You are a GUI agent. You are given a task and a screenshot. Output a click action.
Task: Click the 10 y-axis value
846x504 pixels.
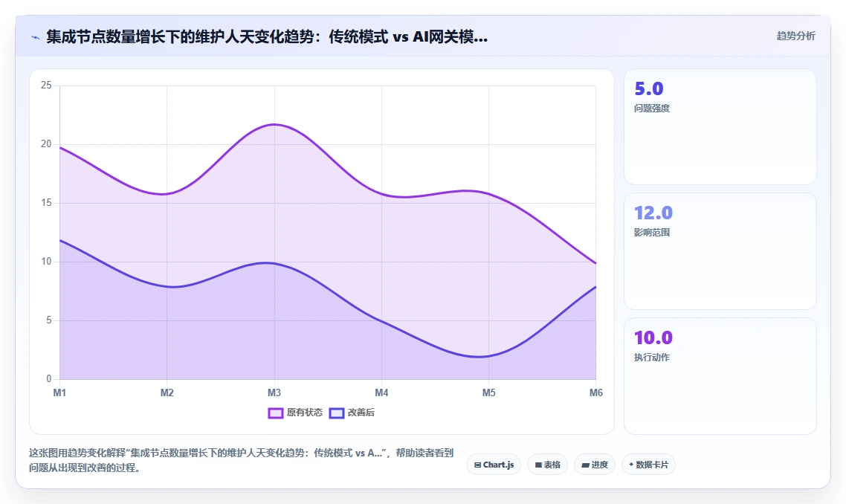click(x=46, y=262)
